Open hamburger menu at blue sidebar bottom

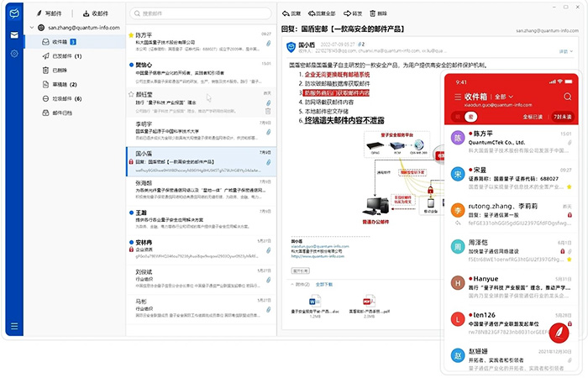pos(14,326)
